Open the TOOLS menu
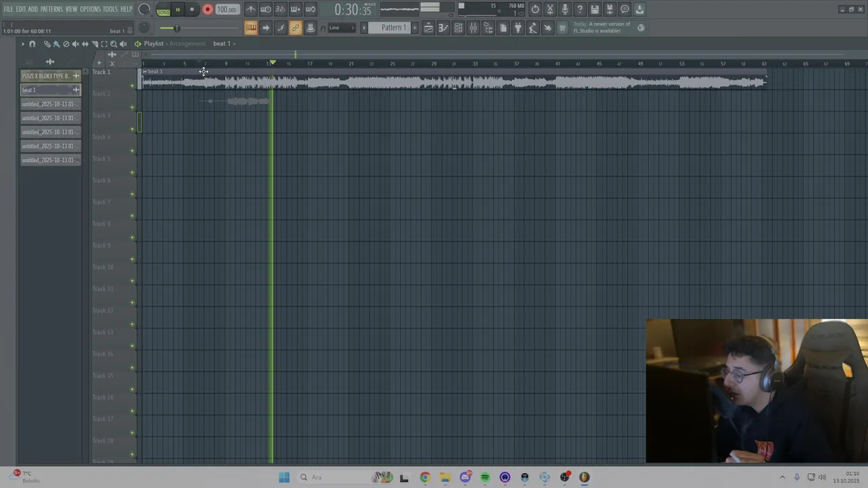868x488 pixels. (x=111, y=9)
